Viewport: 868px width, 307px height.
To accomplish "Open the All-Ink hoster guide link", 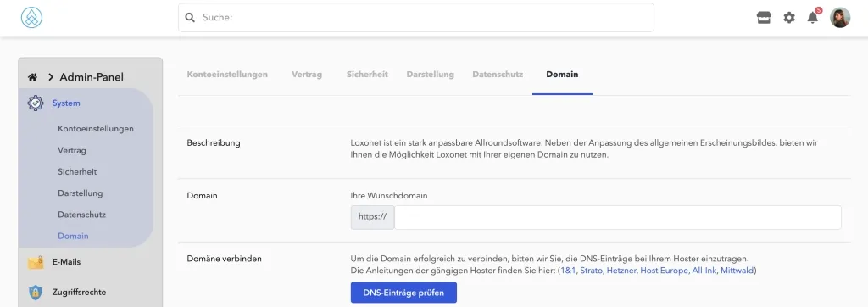I will click(704, 271).
